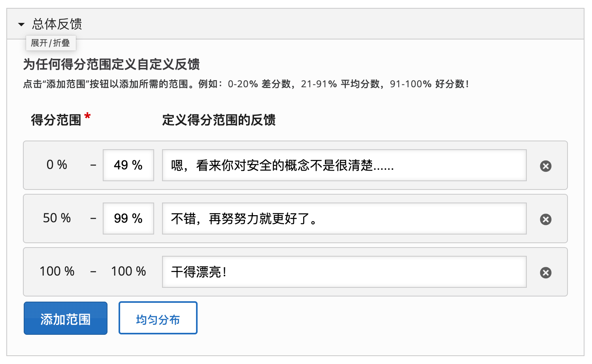Select the feedback text about 安全的概念
Image resolution: width=592 pixels, height=364 pixels.
pos(344,165)
